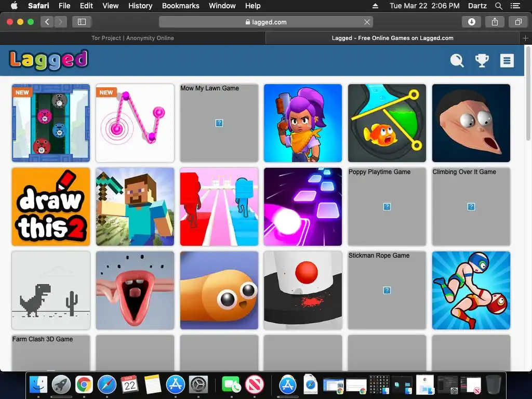The image size is (532, 399).
Task: Open the screaming mouth game thumbnail
Action: tap(135, 290)
